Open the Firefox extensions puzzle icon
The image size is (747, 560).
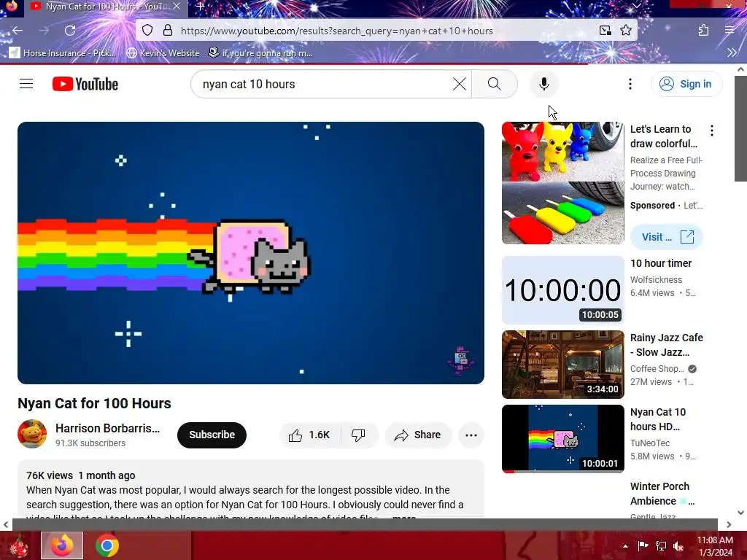[703, 31]
